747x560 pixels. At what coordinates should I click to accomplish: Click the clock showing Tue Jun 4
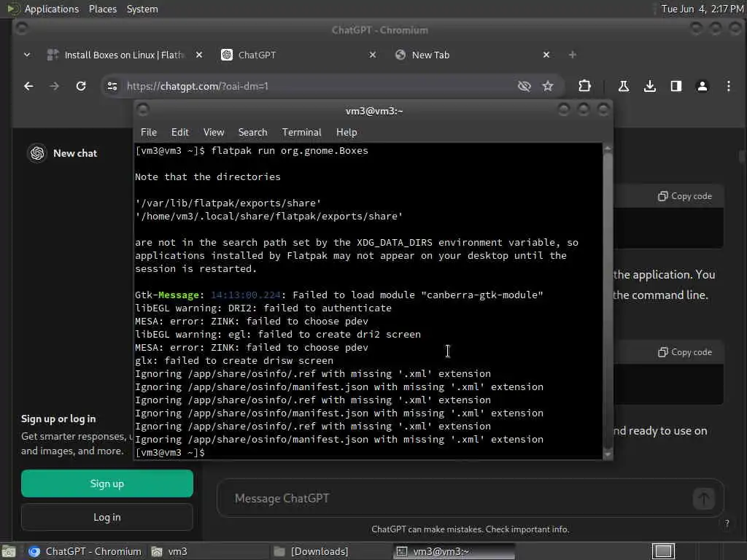coord(703,9)
